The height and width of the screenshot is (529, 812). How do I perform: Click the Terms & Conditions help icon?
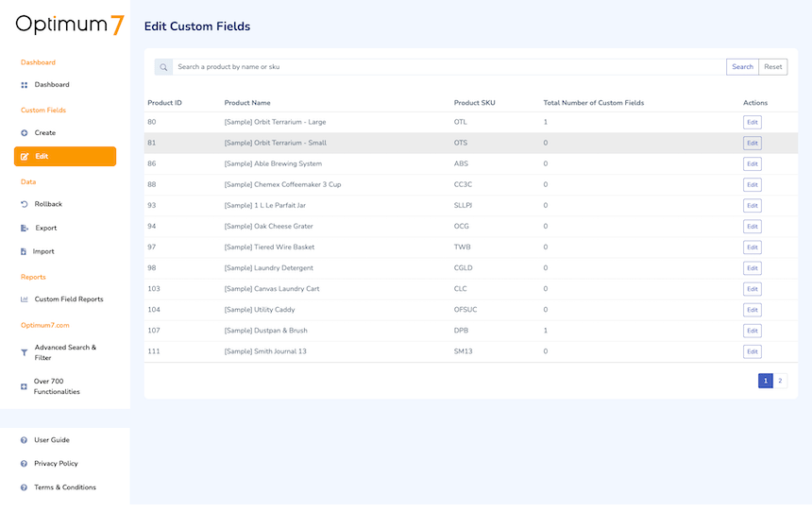[x=24, y=487]
